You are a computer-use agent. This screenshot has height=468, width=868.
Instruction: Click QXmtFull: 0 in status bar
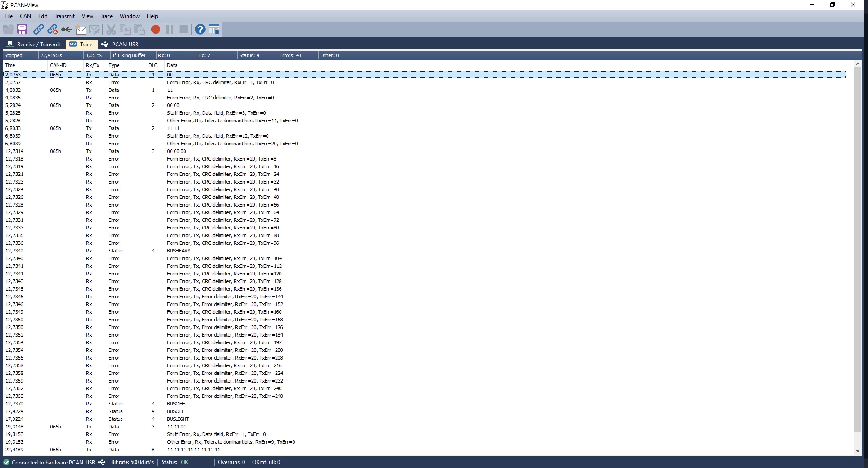[x=266, y=462]
